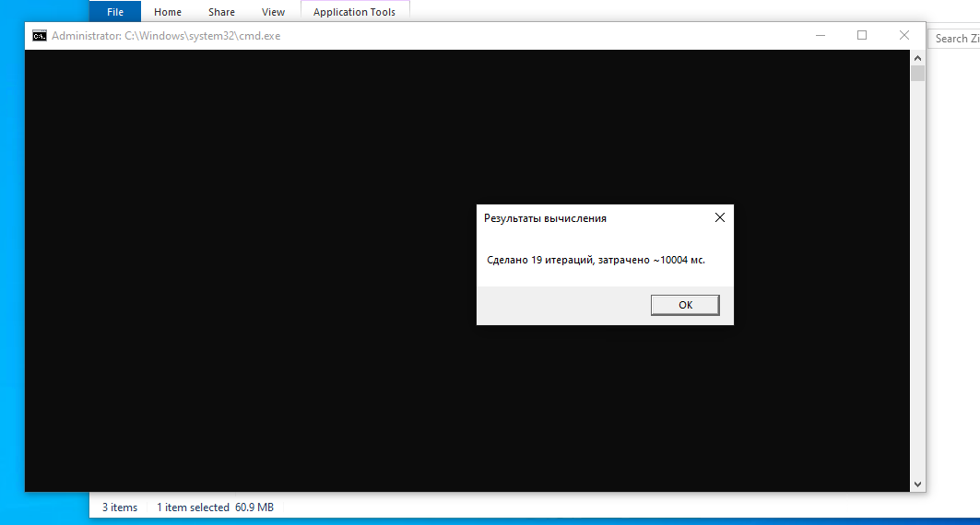
Task: Click the Explorer Search field
Action: (954, 38)
